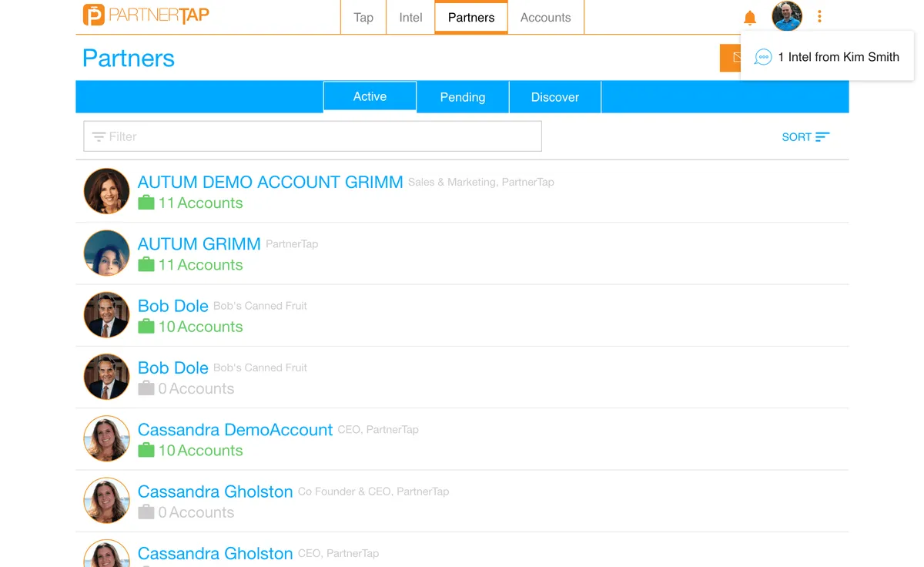View 11 Accounts of AUTUM DEMO ACCOUNT GRIMM
924x567 pixels.
pyautogui.click(x=200, y=203)
